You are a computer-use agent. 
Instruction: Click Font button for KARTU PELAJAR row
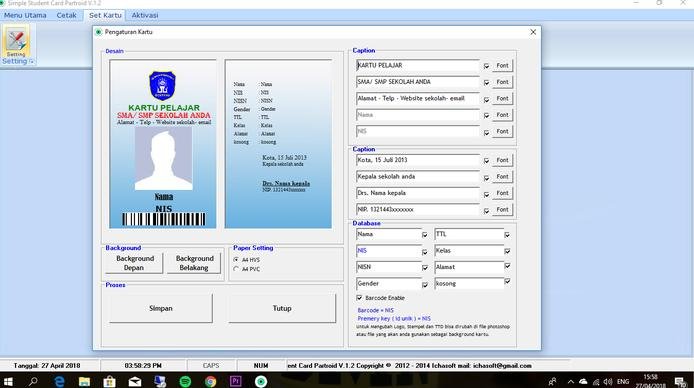(x=502, y=65)
